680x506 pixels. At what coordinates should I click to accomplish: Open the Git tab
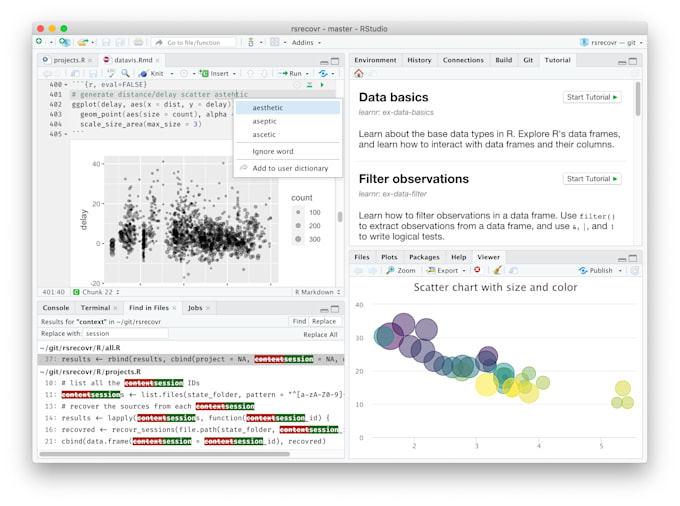528,60
